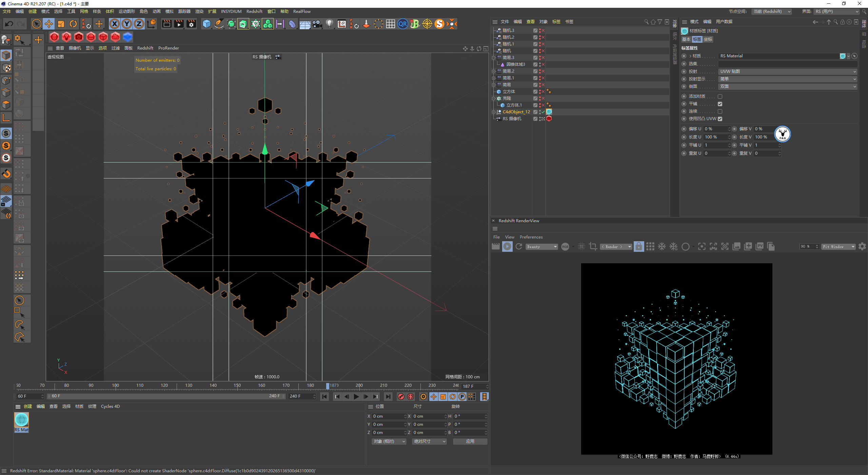Open the 投射 UVW 贴图 dropdown
868x475 pixels.
click(x=788, y=72)
